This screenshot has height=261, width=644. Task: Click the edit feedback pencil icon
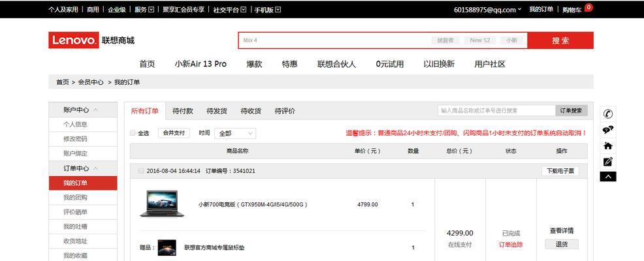tap(608, 162)
